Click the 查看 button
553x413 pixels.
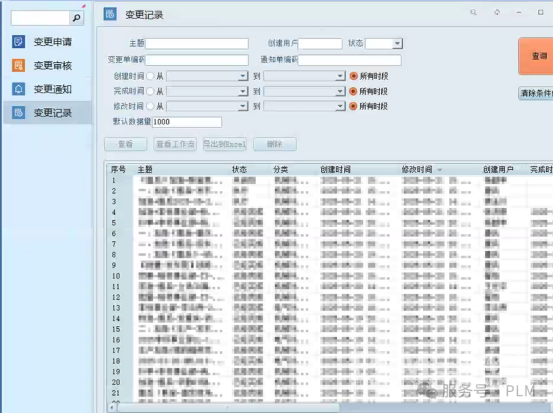pyautogui.click(x=126, y=144)
